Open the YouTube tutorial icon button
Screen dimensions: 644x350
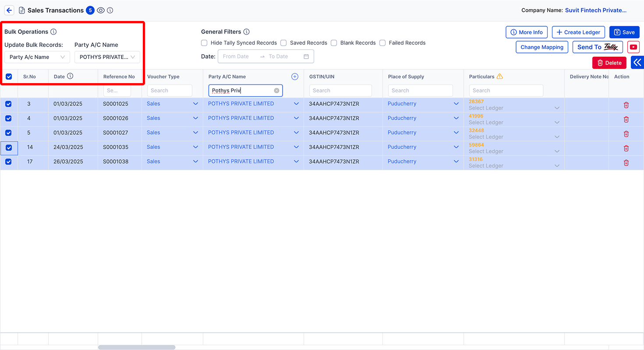tap(633, 47)
